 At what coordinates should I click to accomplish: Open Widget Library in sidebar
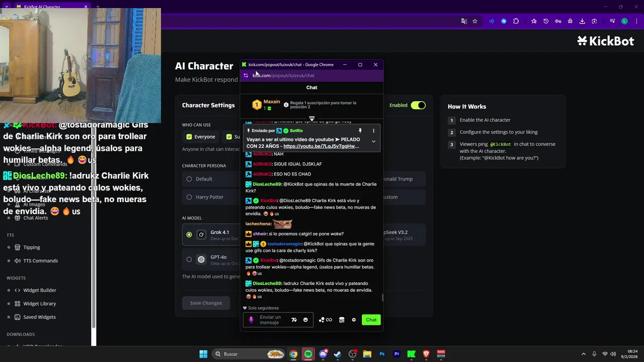pyautogui.click(x=40, y=304)
